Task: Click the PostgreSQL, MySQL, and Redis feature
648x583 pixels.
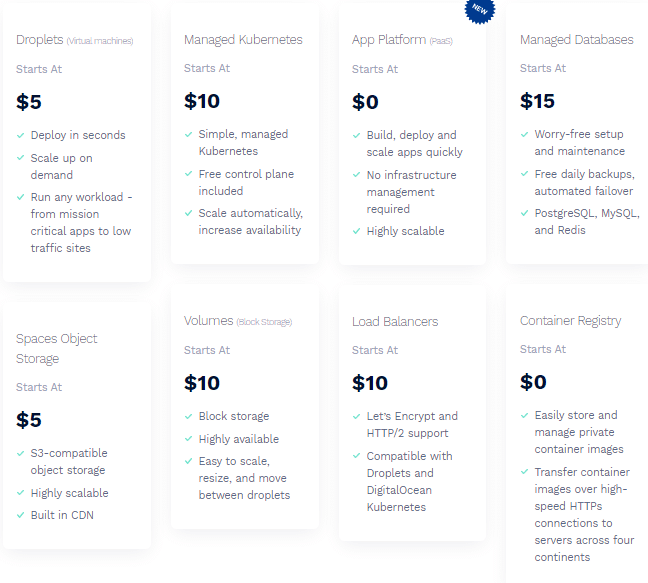Action: point(587,221)
